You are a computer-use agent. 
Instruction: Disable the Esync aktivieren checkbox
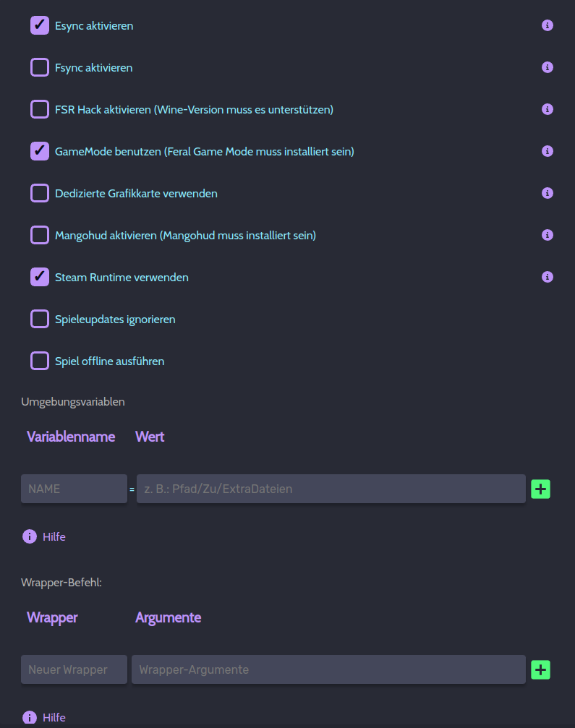pyautogui.click(x=40, y=26)
